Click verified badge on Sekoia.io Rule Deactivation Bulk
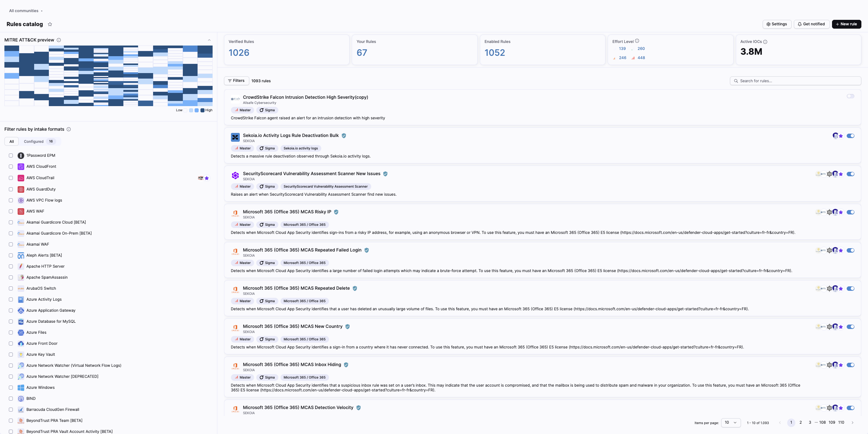The height and width of the screenshot is (434, 868). (x=344, y=135)
